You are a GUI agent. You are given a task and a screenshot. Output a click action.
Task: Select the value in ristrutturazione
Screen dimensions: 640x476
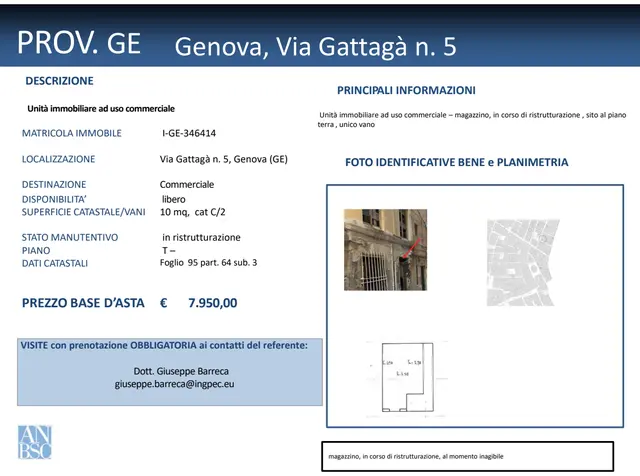tap(201, 237)
